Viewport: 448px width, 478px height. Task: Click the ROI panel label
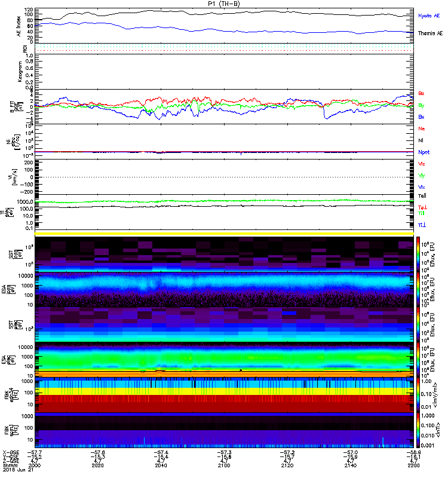[25, 48]
